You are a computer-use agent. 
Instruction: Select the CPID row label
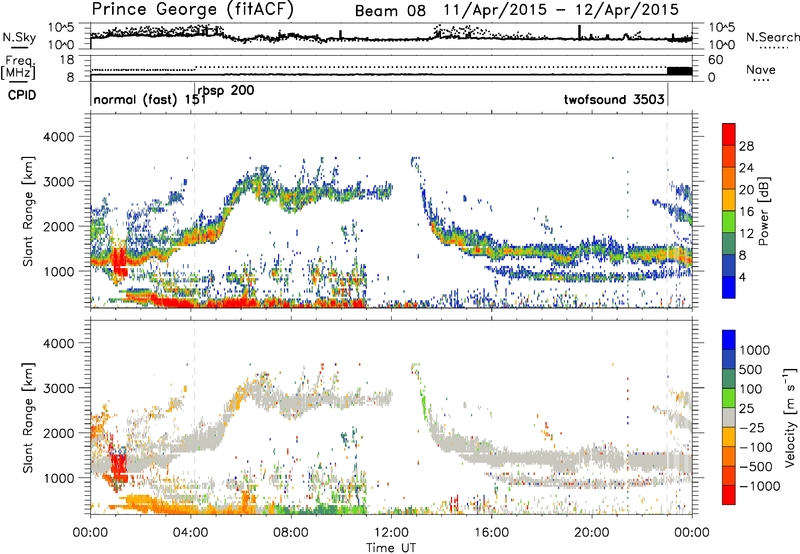pos(22,95)
